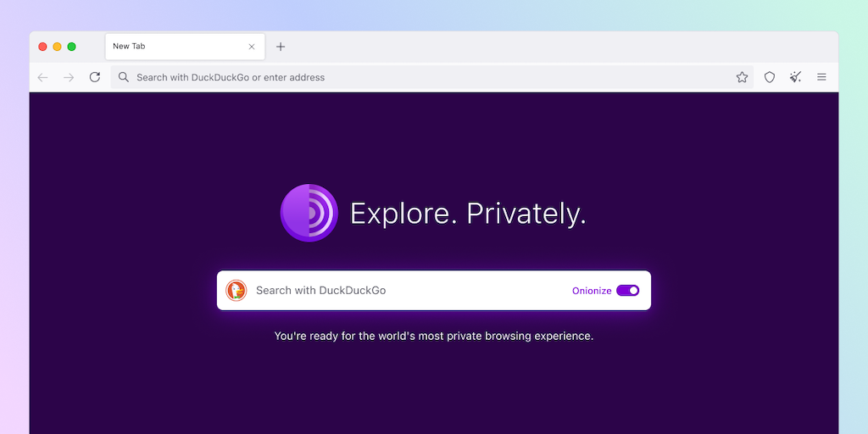Screen dimensions: 868x434
Task: Open a new tab with plus button
Action: [281, 47]
